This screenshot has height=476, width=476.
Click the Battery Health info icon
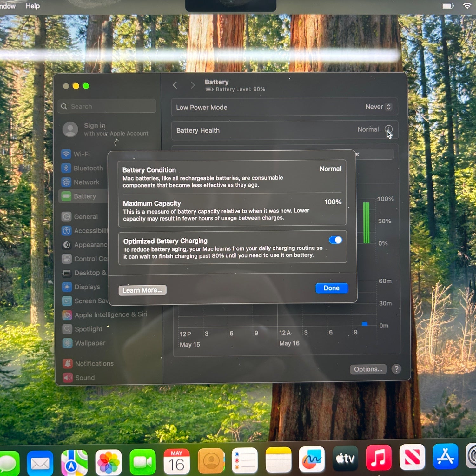tap(388, 129)
